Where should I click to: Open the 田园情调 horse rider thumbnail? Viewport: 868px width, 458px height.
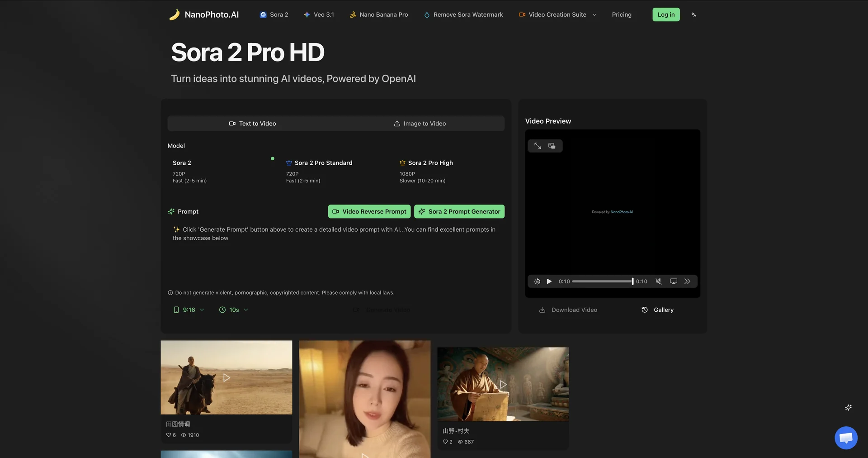point(226,377)
